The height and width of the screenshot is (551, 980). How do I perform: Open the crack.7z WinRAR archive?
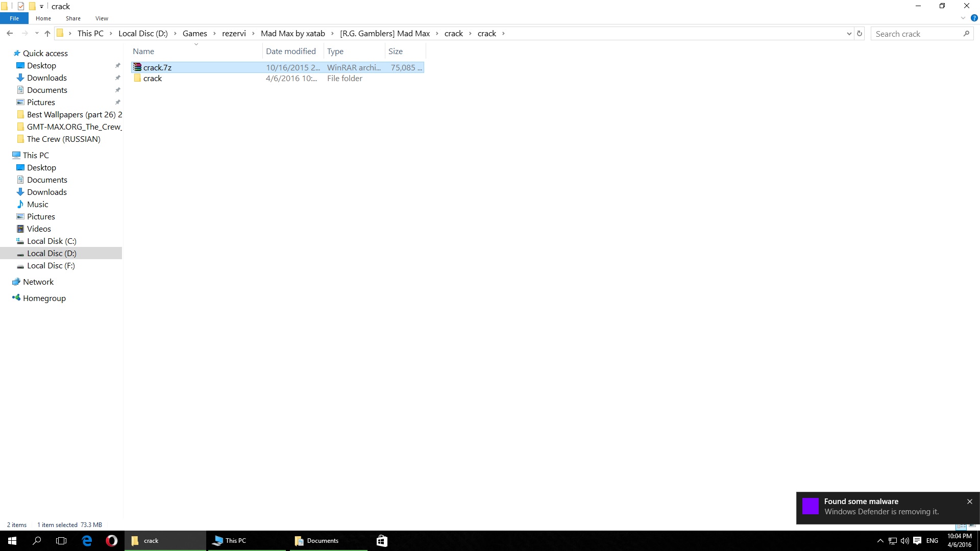157,67
